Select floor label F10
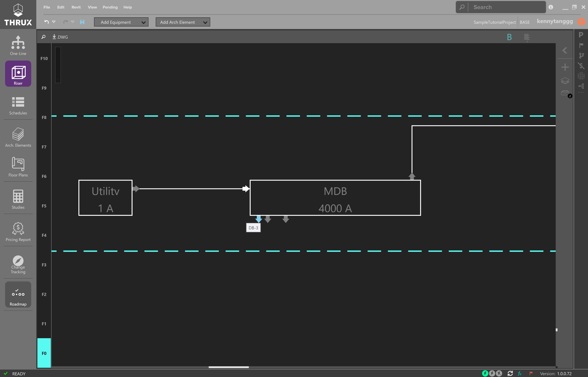Image resolution: width=588 pixels, height=377 pixels. [x=44, y=59]
